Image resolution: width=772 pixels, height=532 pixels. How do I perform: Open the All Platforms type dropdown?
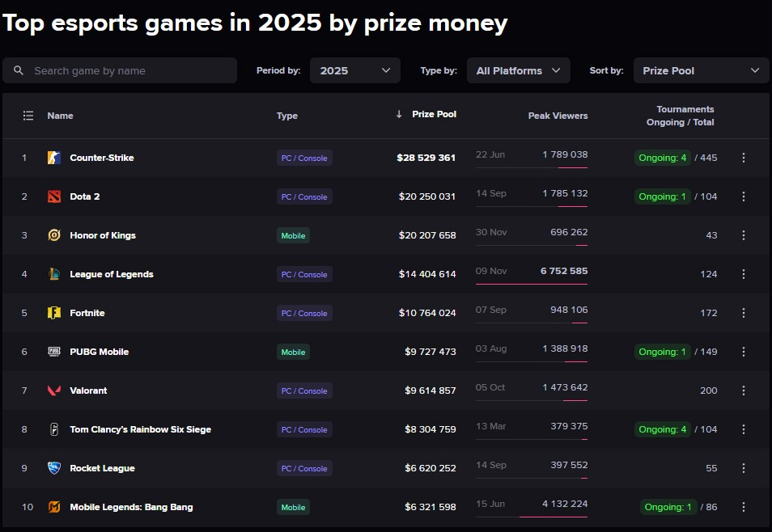point(518,70)
